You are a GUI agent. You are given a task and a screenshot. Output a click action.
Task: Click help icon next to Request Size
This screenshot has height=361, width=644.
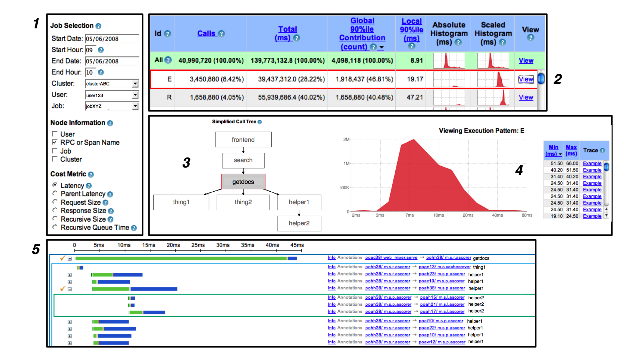106,203
